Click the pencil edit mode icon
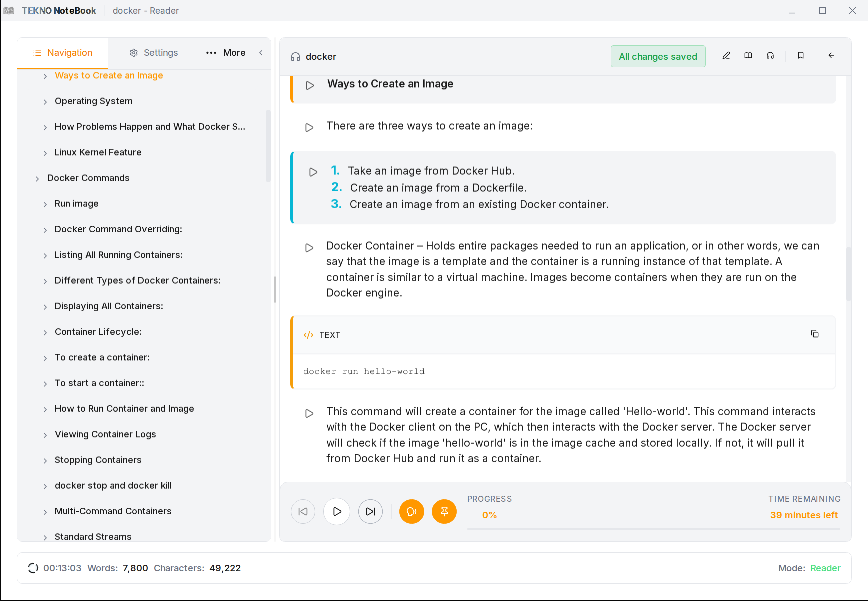The width and height of the screenshot is (868, 601). pos(726,56)
